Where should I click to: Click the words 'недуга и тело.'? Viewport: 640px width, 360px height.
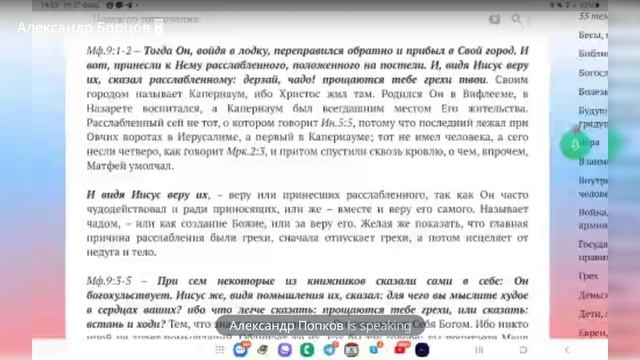[122, 252]
